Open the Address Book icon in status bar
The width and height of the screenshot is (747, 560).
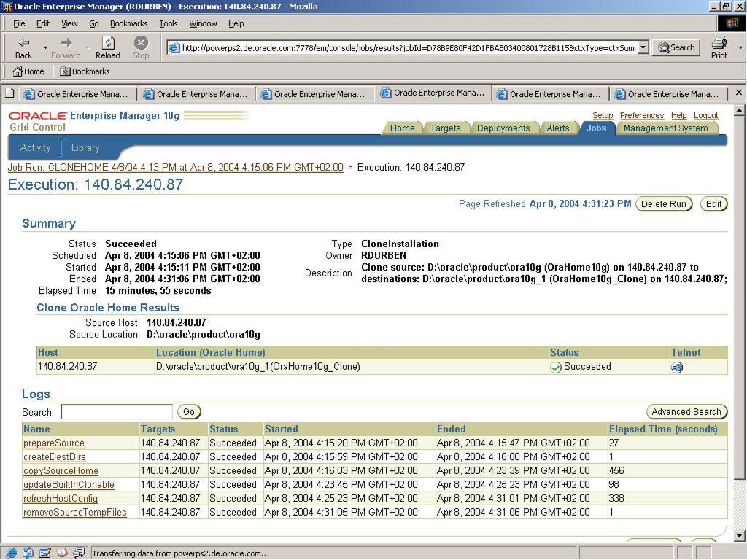[x=62, y=553]
